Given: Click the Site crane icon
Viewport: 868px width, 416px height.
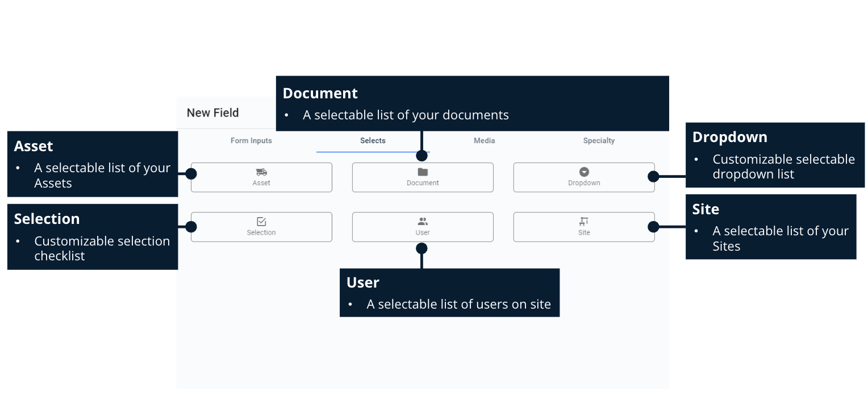Looking at the screenshot, I should (x=584, y=221).
